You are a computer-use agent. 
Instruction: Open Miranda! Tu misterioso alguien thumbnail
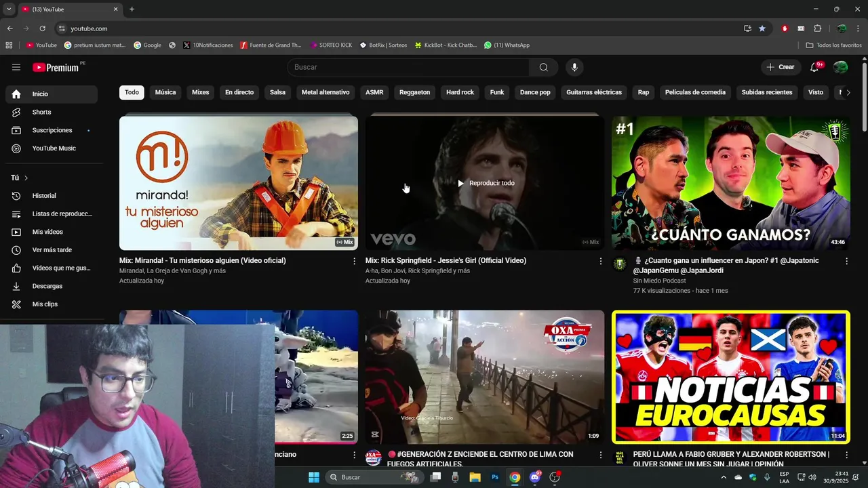(239, 183)
